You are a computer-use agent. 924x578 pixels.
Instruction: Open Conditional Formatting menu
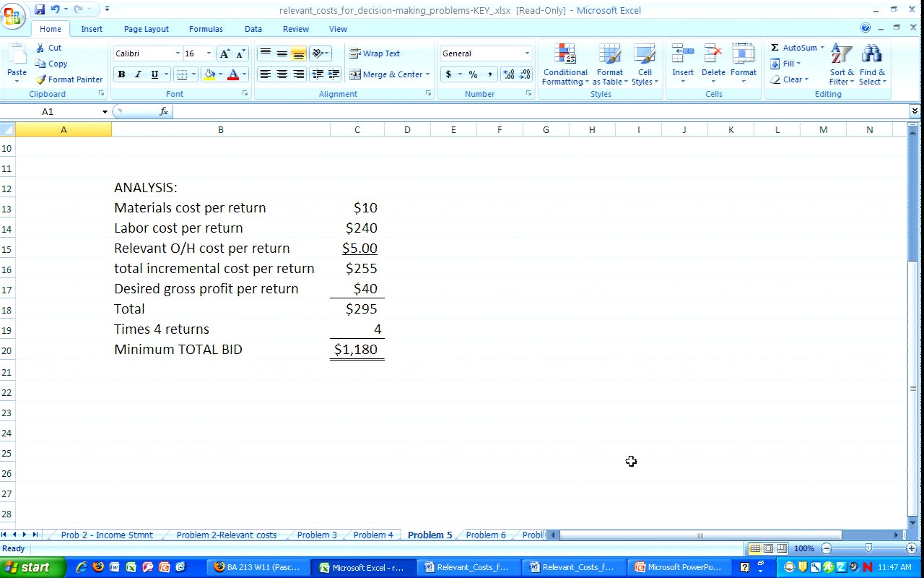[x=565, y=65]
